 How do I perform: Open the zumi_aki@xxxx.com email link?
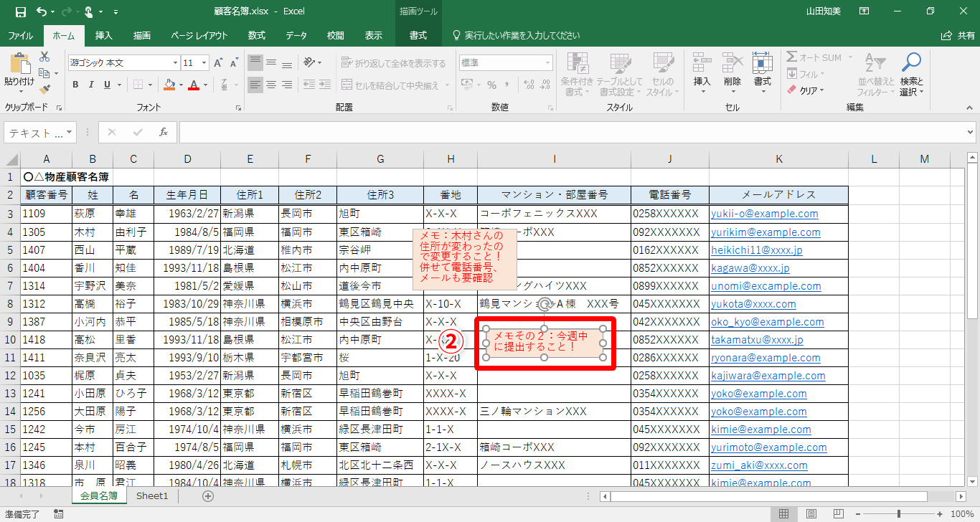(x=760, y=465)
